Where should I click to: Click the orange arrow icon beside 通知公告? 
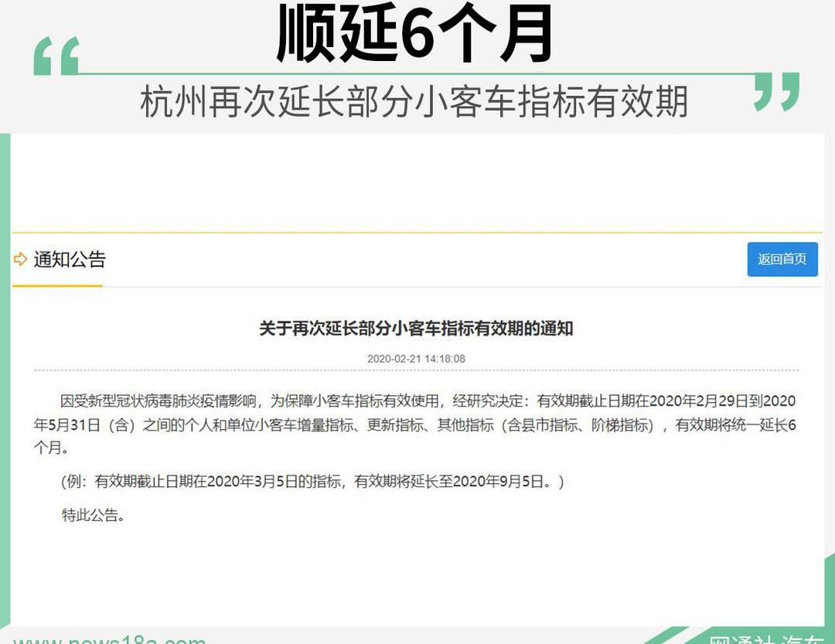coord(20,260)
